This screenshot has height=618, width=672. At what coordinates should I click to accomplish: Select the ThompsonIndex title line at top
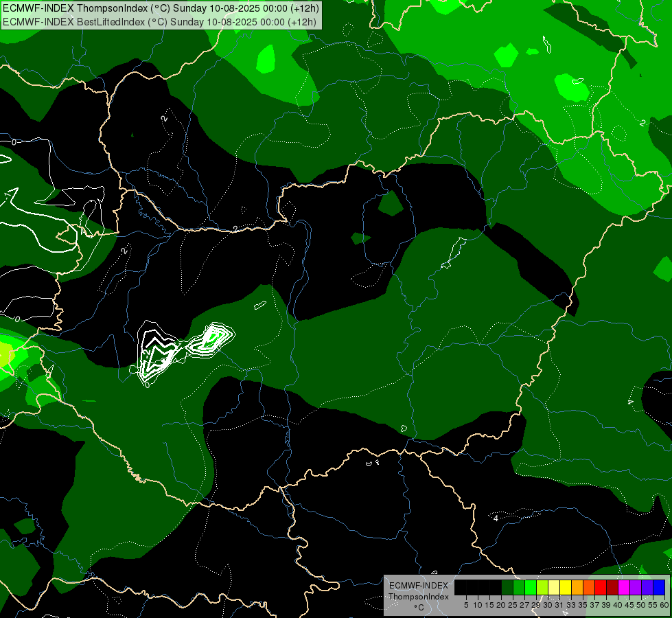(x=161, y=8)
